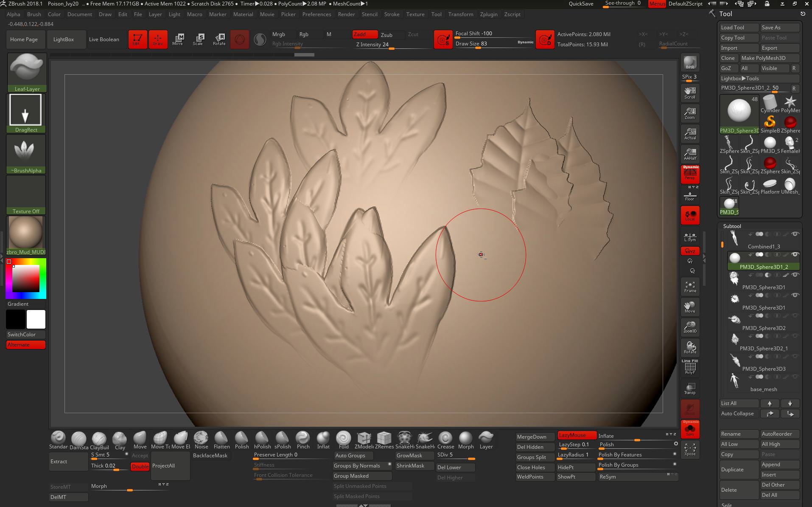The width and height of the screenshot is (812, 507).
Task: Toggle Dynamic Persp perspective
Action: pos(690,174)
